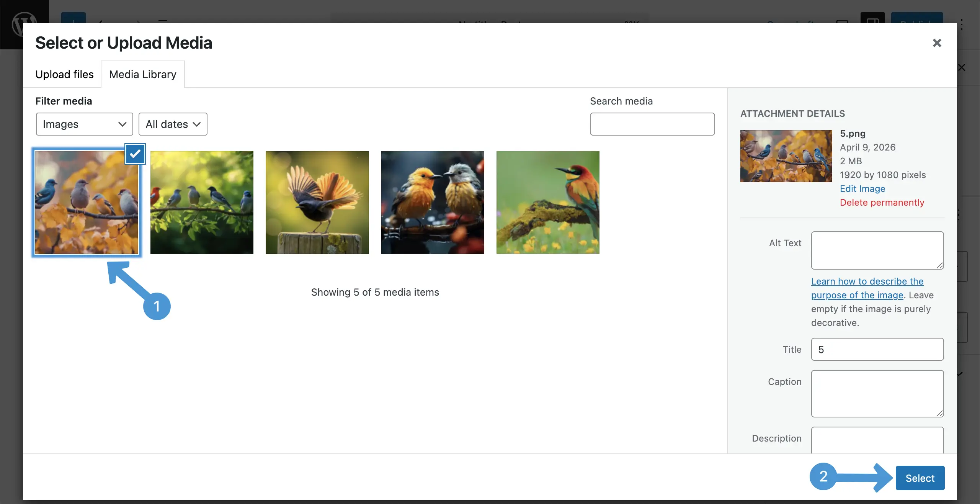Open the All dates filter dropdown

[173, 124]
